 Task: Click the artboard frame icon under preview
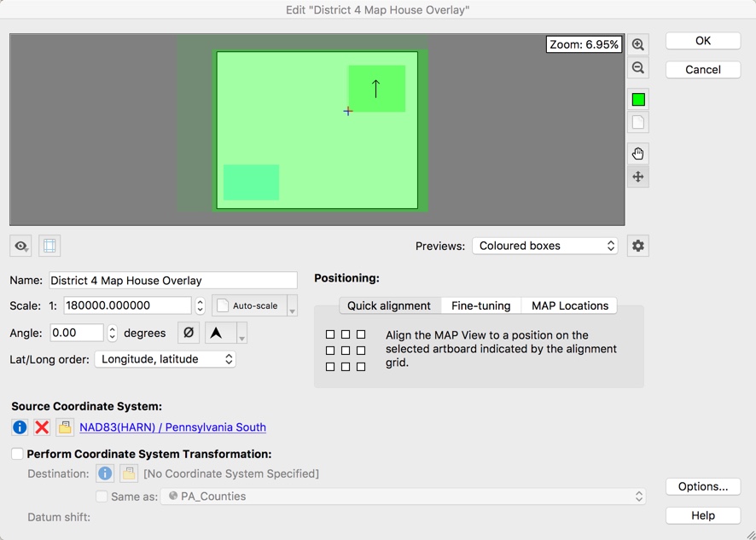point(49,246)
